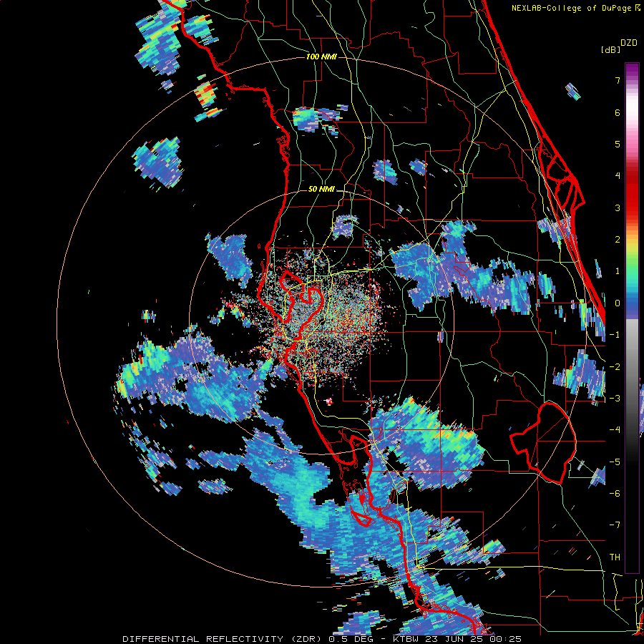Click the 2 value on the color scale

click(618, 240)
